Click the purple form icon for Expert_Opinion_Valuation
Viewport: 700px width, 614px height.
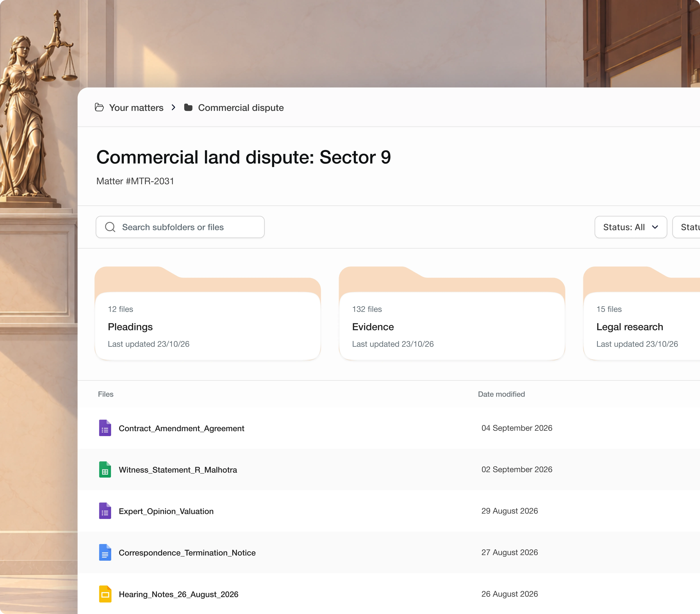105,511
